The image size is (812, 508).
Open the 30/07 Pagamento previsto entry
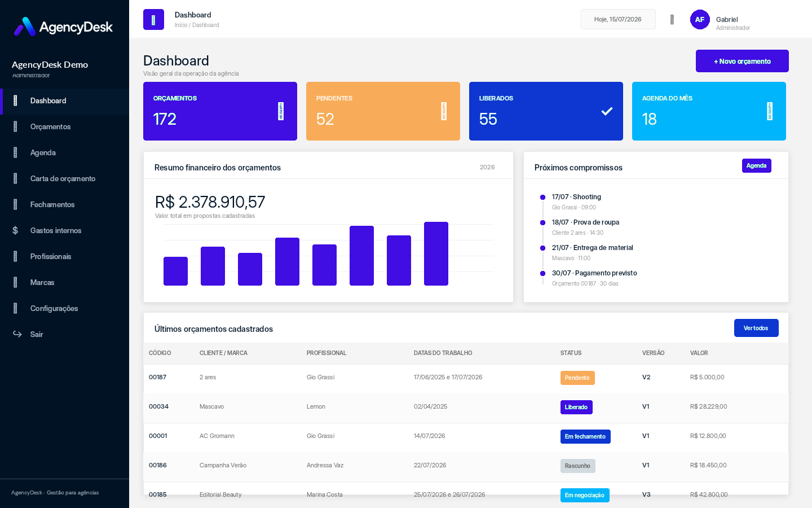[x=594, y=273]
